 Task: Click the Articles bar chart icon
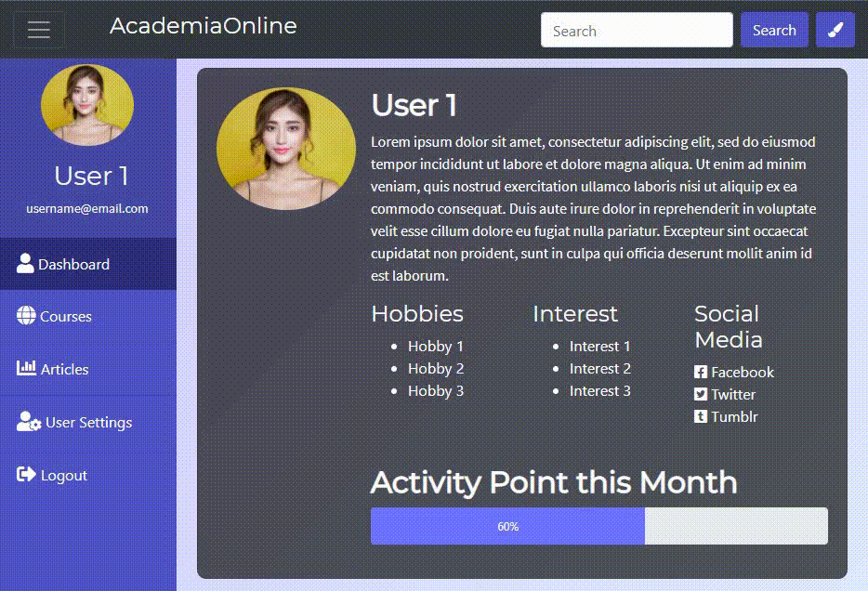[26, 368]
